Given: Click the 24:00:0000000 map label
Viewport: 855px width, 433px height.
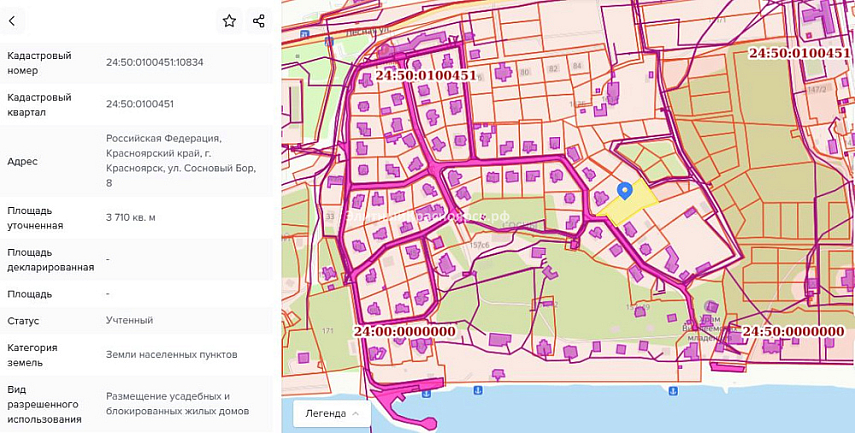Looking at the screenshot, I should coord(404,331).
